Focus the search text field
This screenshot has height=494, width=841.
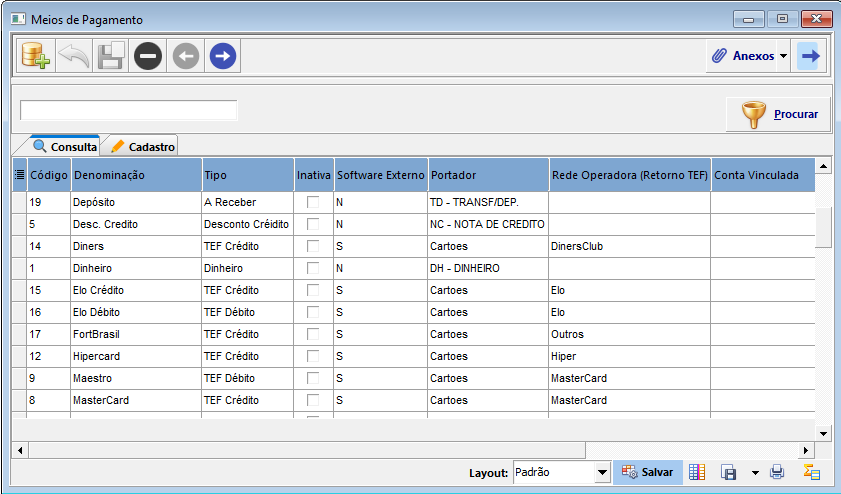click(x=129, y=110)
